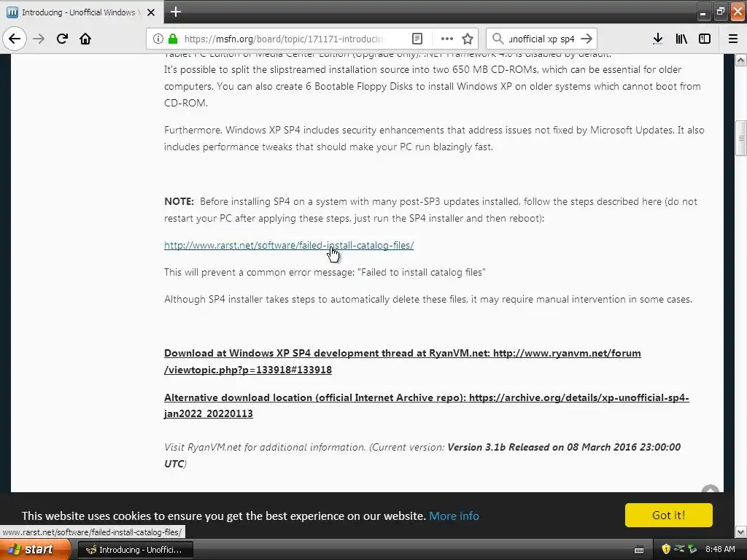Click the on-screen keyboard tray icon

[x=639, y=550]
